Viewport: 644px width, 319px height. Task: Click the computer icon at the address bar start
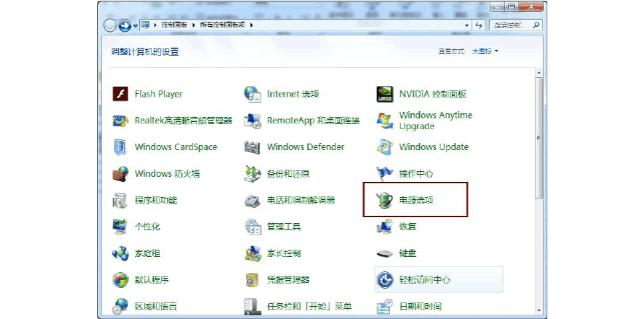coord(144,25)
